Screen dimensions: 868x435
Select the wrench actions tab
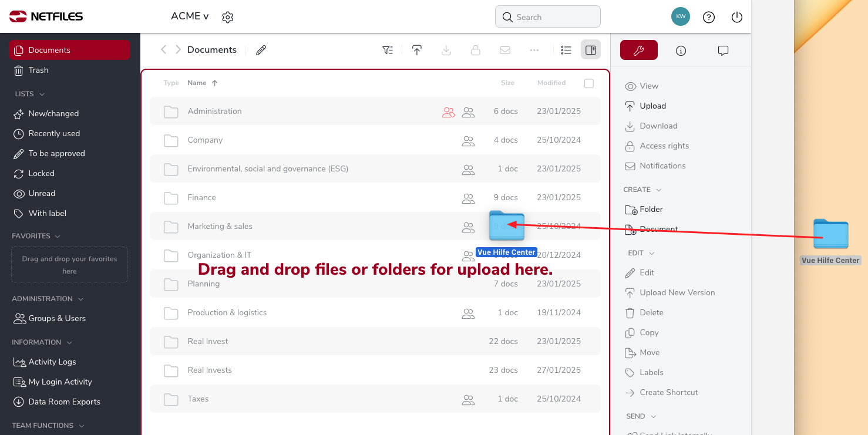point(639,50)
